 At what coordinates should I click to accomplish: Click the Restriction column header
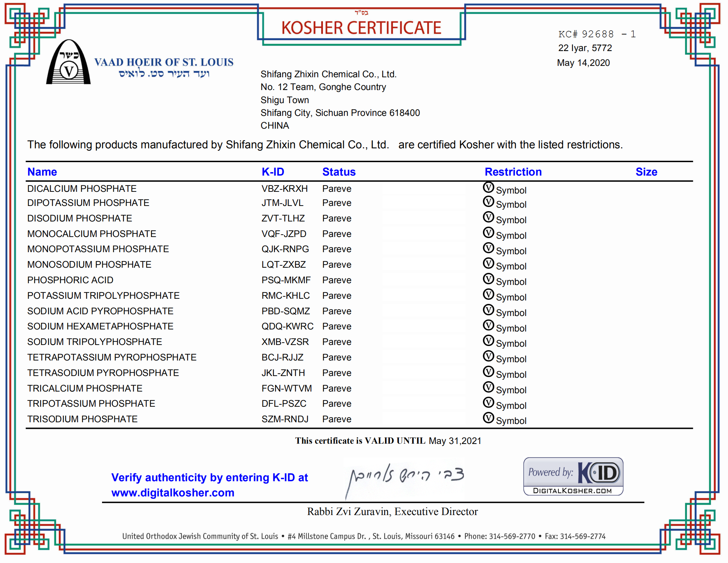[513, 172]
